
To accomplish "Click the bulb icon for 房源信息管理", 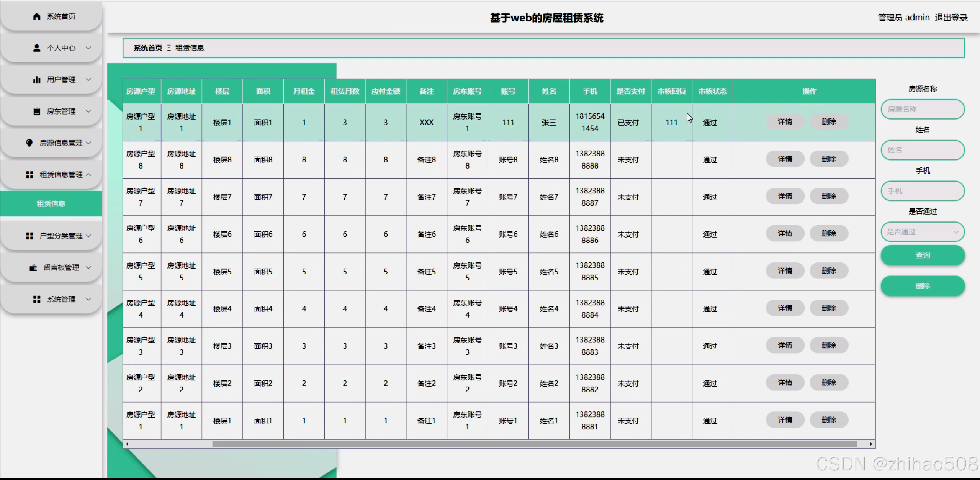I will (x=29, y=143).
